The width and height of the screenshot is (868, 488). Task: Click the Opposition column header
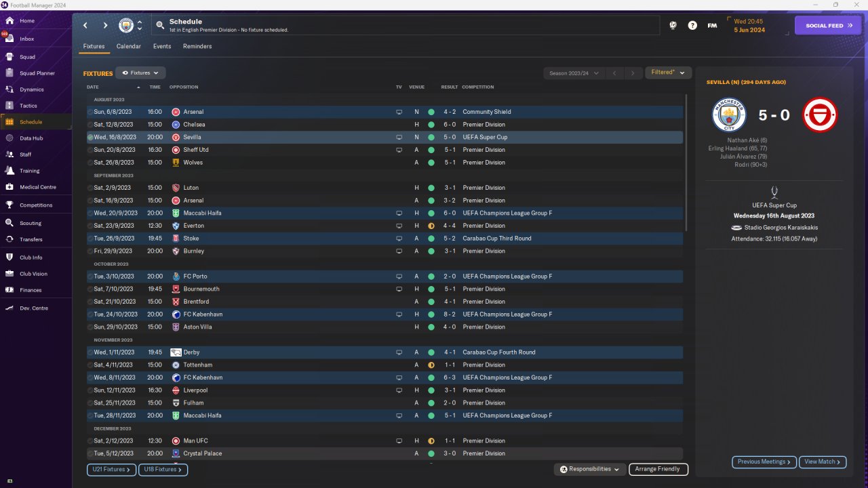184,87
